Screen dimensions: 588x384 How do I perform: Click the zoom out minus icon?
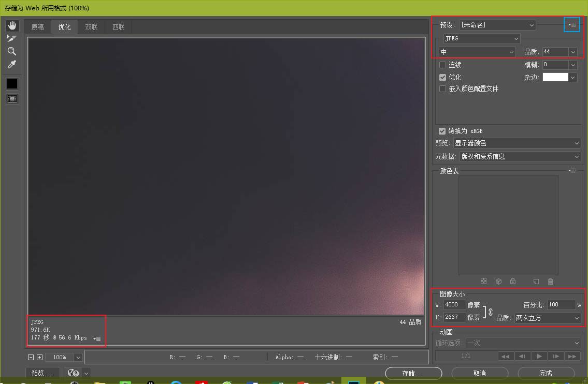click(31, 358)
